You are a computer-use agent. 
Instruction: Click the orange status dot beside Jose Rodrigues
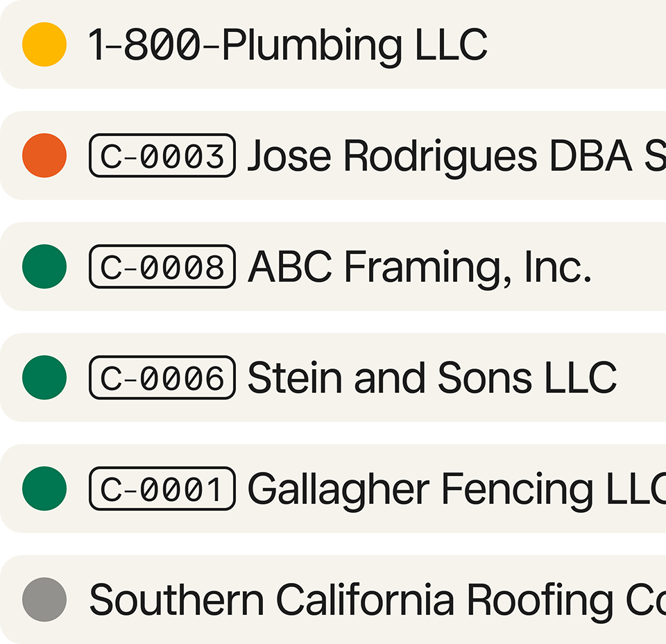click(x=44, y=155)
